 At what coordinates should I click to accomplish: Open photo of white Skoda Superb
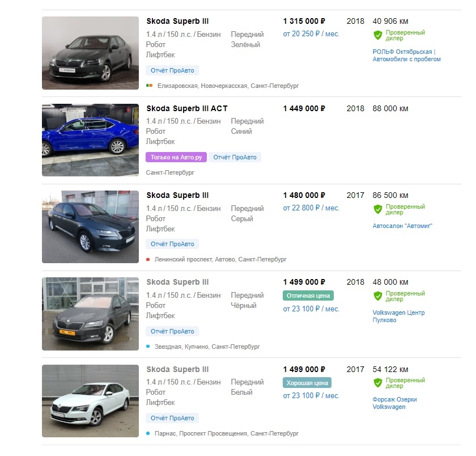coord(90,401)
